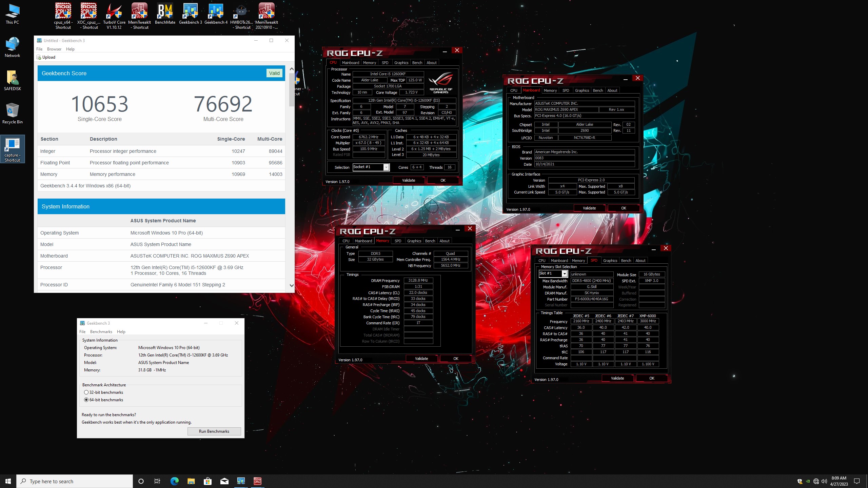The height and width of the screenshot is (488, 868).
Task: Open SPD tab in Memory CPU-Z window
Action: pyautogui.click(x=398, y=241)
